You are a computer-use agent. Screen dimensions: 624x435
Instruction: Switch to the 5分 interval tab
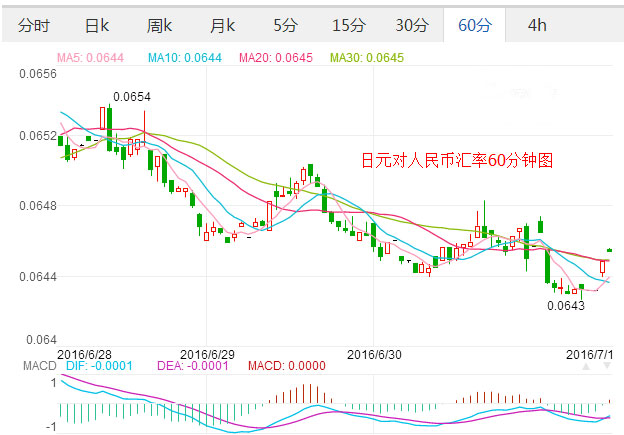284,25
